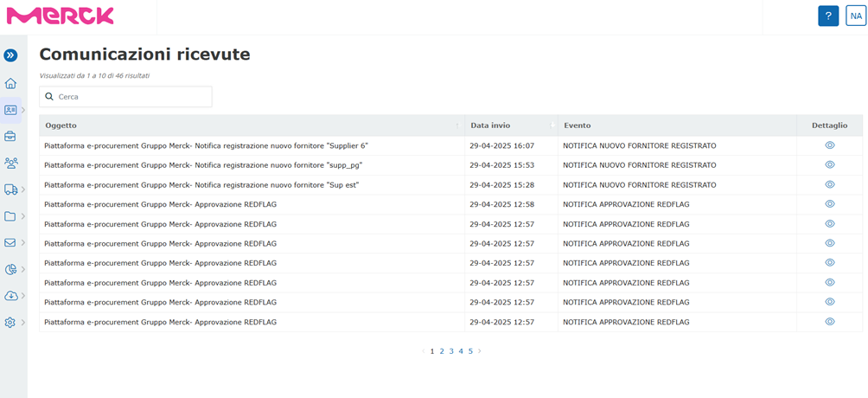Go to page 1 of results
868x398 pixels.
(432, 351)
